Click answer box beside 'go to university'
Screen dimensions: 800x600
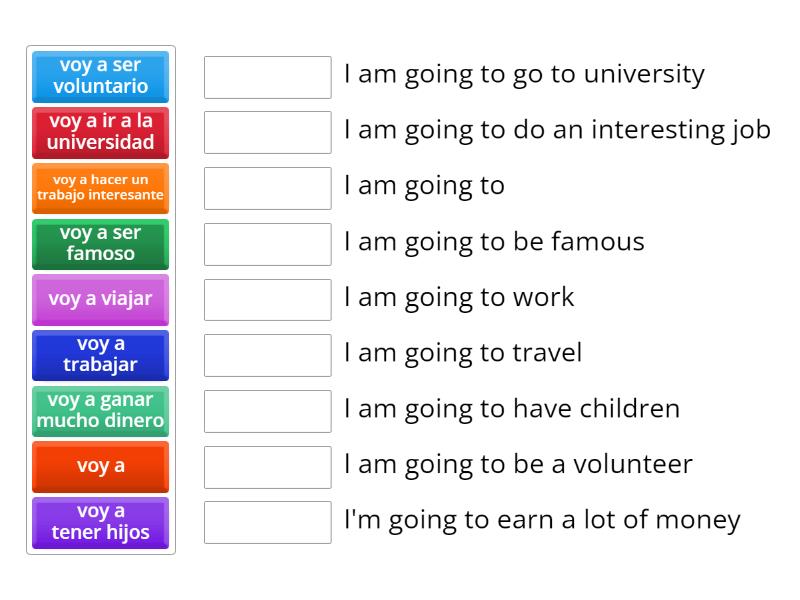point(267,77)
